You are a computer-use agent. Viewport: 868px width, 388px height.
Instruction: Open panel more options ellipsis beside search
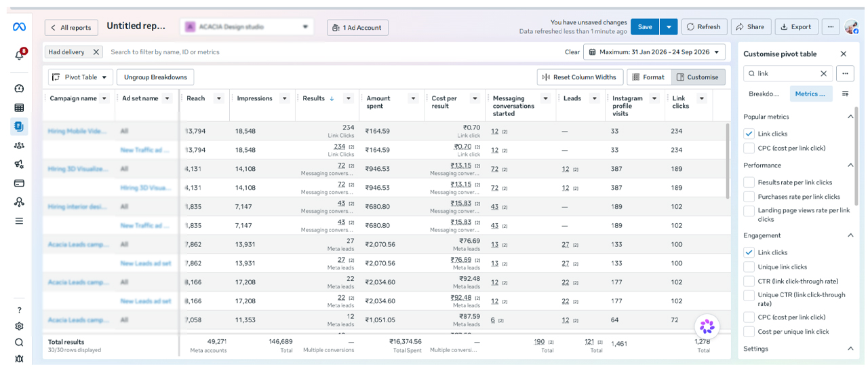(x=844, y=73)
